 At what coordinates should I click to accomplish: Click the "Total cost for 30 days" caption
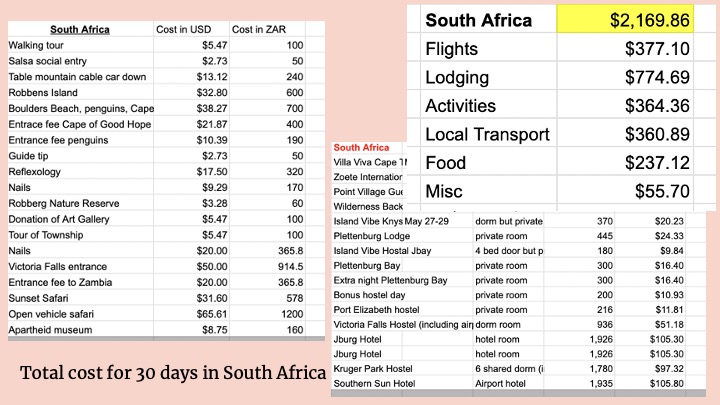tap(172, 374)
